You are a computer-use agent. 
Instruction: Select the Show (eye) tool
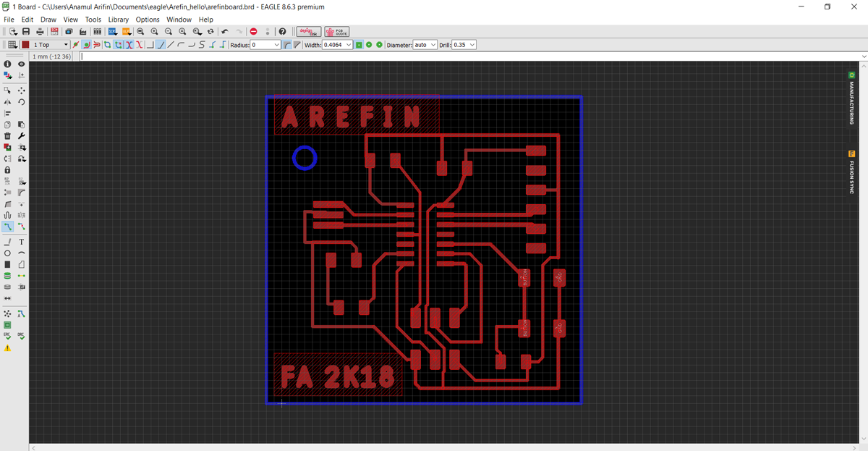point(22,64)
